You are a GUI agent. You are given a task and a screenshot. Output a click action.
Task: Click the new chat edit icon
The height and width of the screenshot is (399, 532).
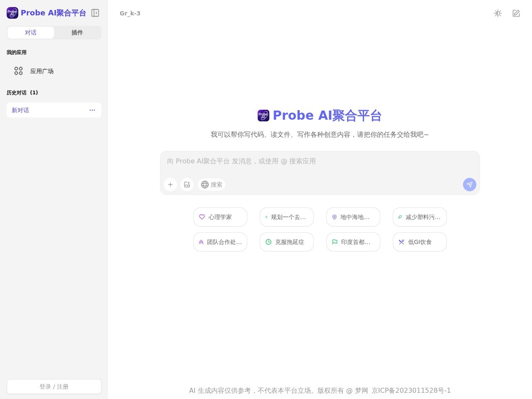(x=516, y=13)
